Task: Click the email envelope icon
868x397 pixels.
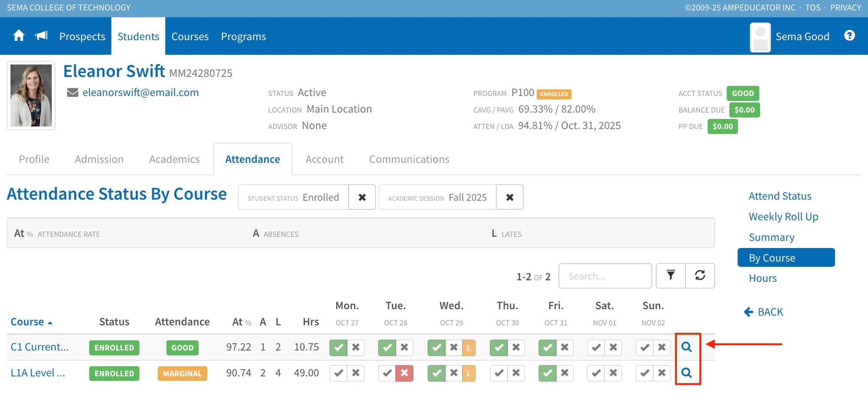Action: click(x=72, y=92)
